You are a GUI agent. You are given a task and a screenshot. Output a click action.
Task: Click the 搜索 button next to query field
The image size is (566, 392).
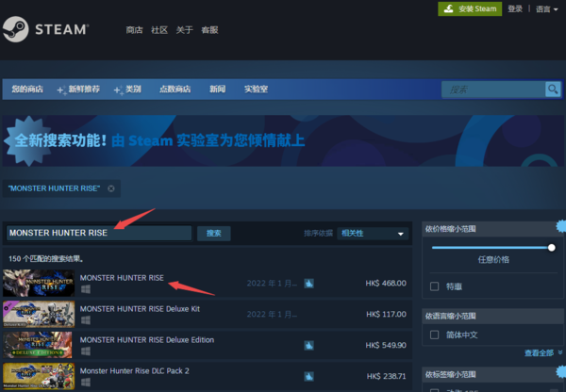click(214, 234)
